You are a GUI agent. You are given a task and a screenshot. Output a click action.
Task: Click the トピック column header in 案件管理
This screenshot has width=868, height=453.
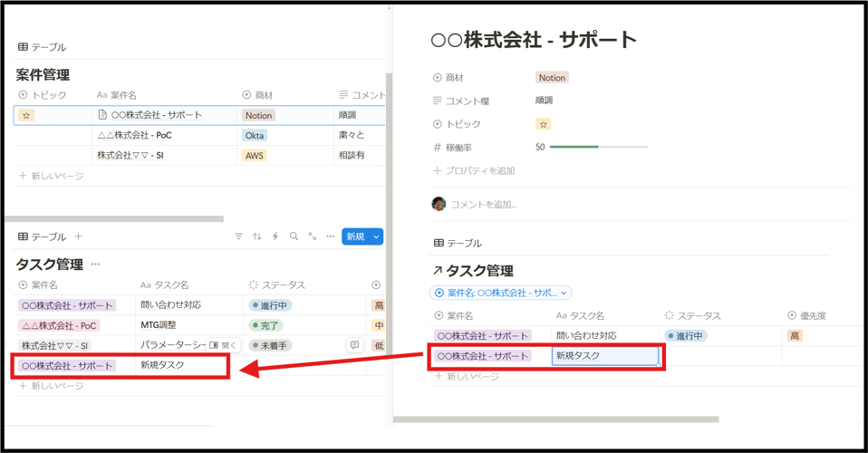pyautogui.click(x=43, y=95)
